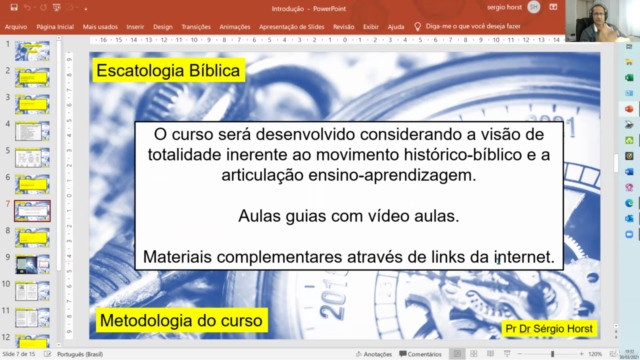Screen dimensions: 640x360
Task: Click the 'Aulas guias com vídeo aulas.' line
Action: [349, 216]
